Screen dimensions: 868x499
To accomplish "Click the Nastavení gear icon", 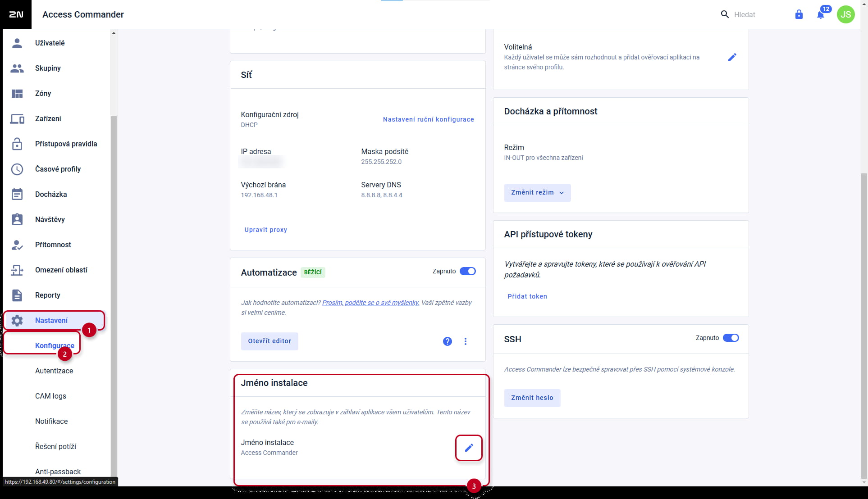I will coord(17,320).
